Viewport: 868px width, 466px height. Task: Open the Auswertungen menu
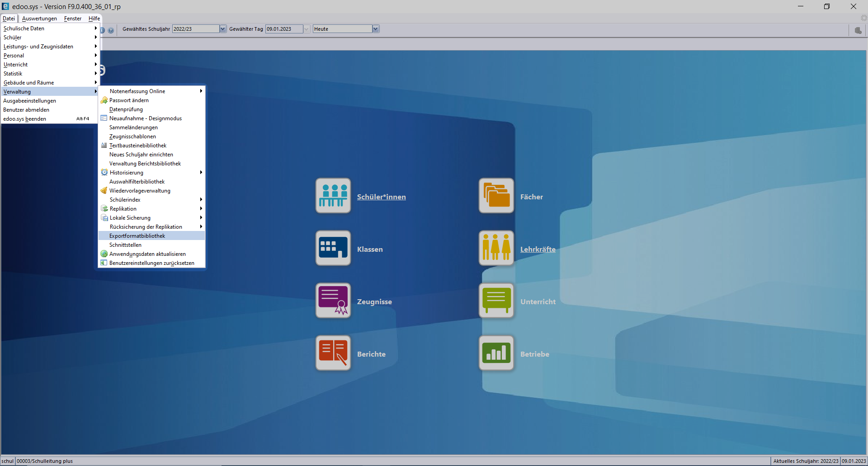coord(39,19)
